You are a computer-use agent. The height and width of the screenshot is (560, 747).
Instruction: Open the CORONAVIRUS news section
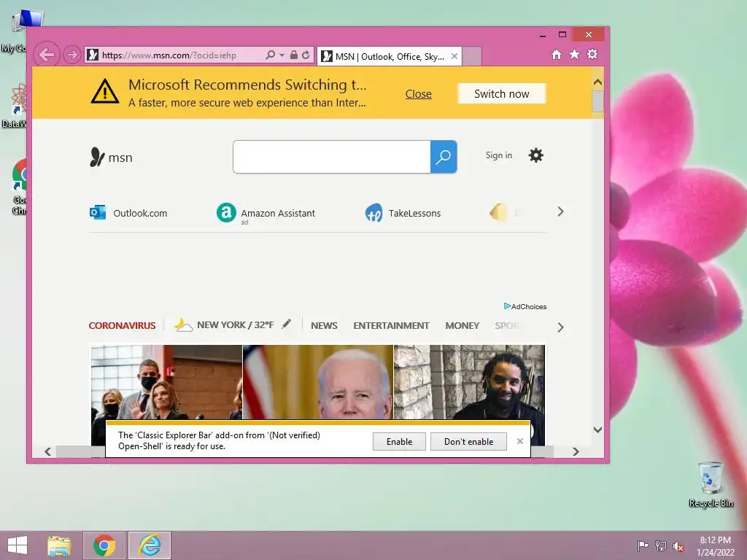(x=122, y=326)
